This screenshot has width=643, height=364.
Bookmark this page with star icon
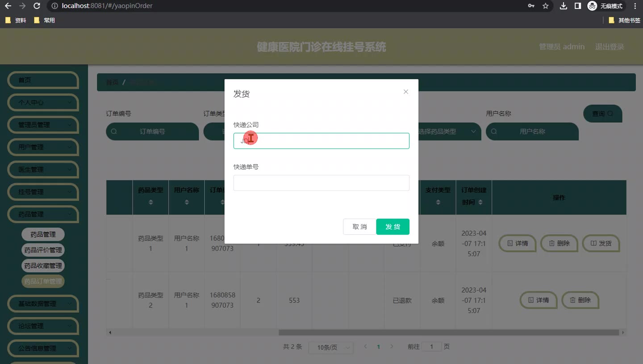545,6
